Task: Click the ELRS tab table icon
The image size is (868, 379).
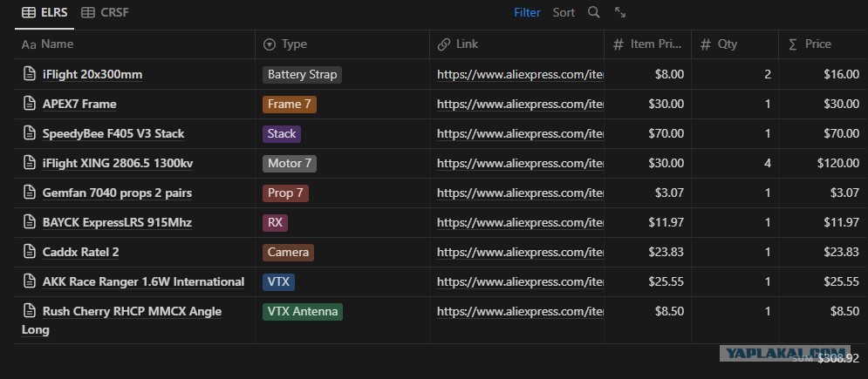Action: 29,13
